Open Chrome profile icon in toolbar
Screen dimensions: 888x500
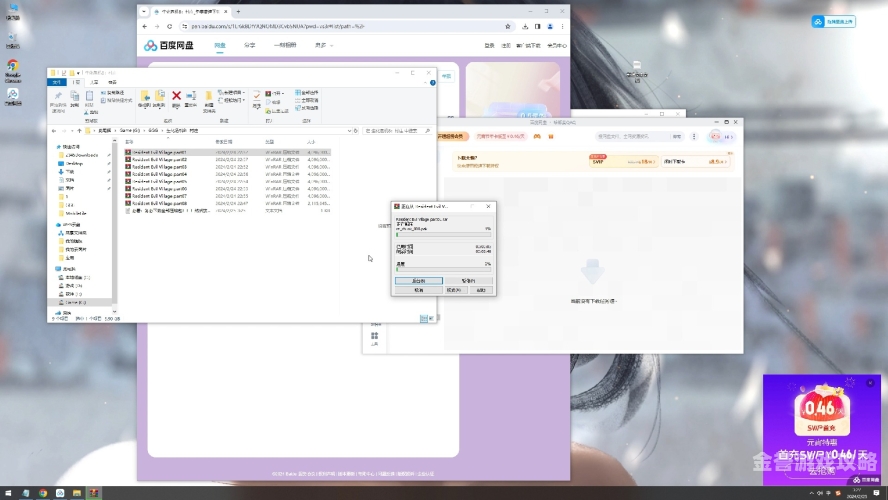coord(550,27)
